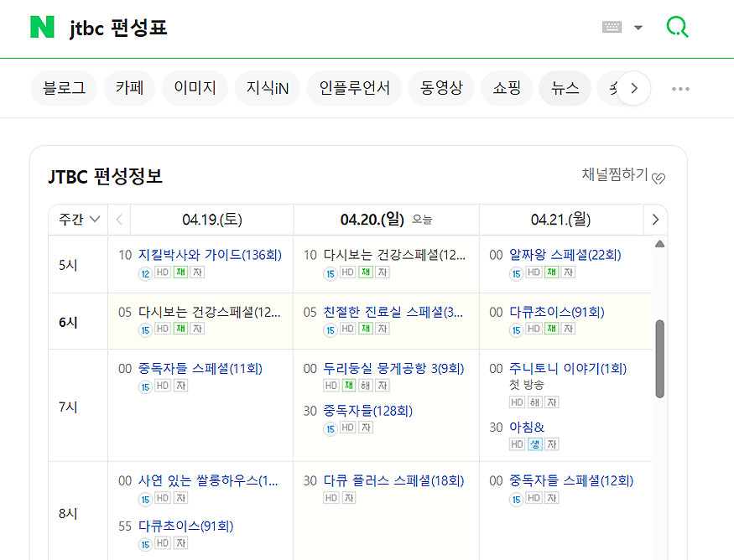This screenshot has width=734, height=560.
Task: Click the 8시 time row label
Action: [x=68, y=514]
